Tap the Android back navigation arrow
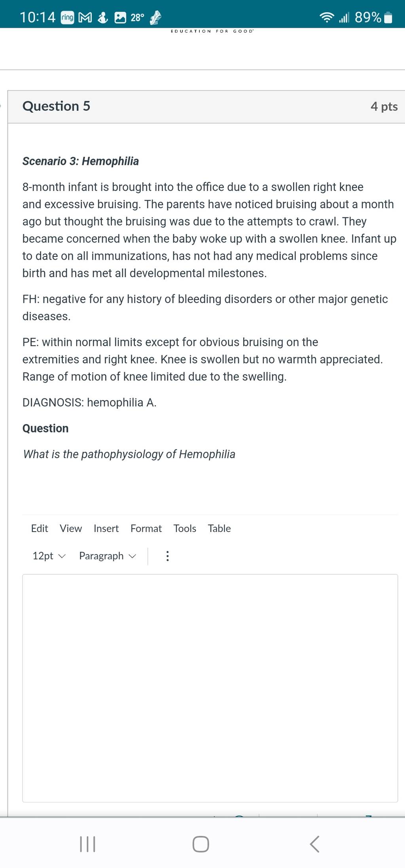Viewport: 405px width, 868px height. click(314, 844)
